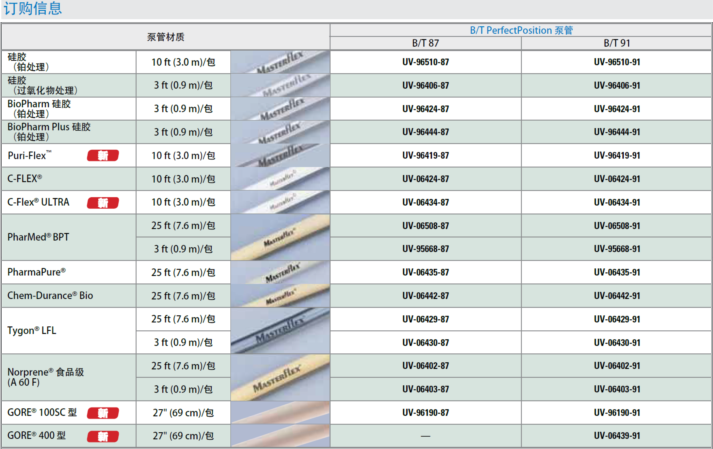This screenshot has height=449, width=713.
Task: Select part number UV-06442-87
Action: click(x=426, y=296)
